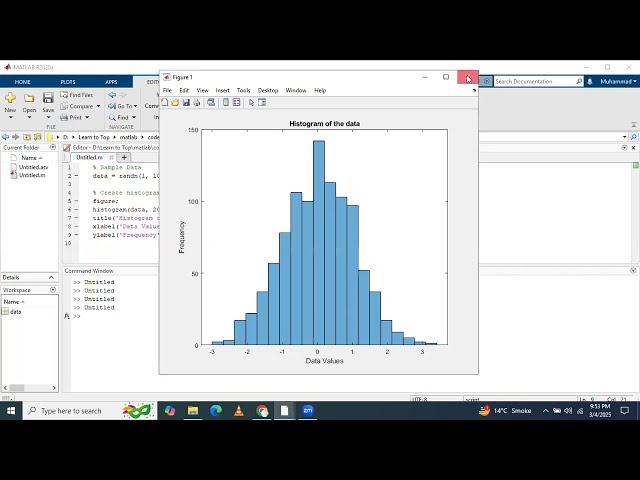Open Zoom from the Windows taskbar
640x480 pixels.
(308, 411)
